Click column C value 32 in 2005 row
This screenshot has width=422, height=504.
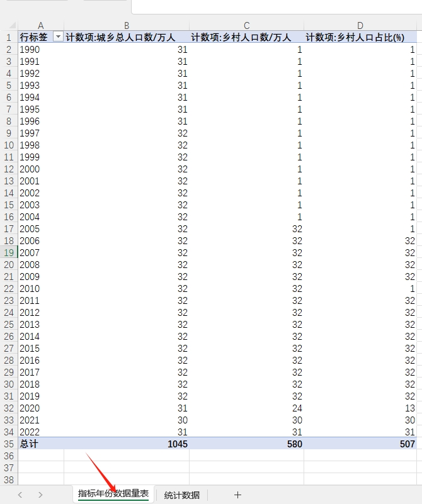click(246, 229)
